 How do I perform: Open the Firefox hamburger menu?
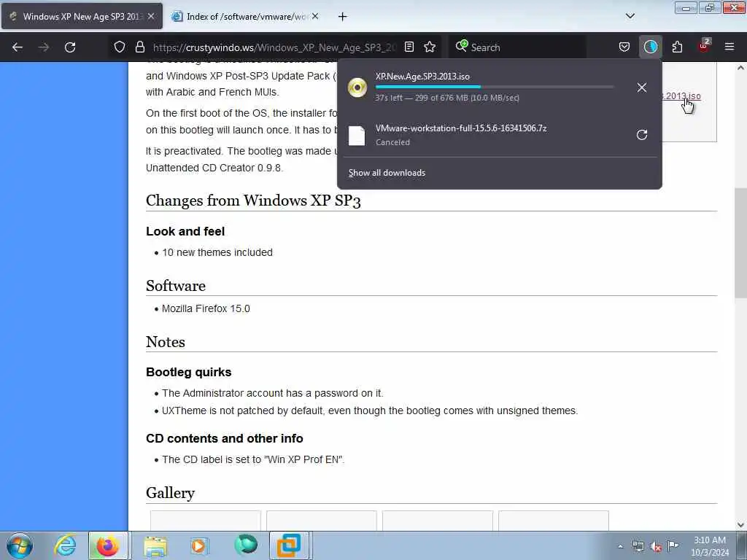tap(729, 47)
